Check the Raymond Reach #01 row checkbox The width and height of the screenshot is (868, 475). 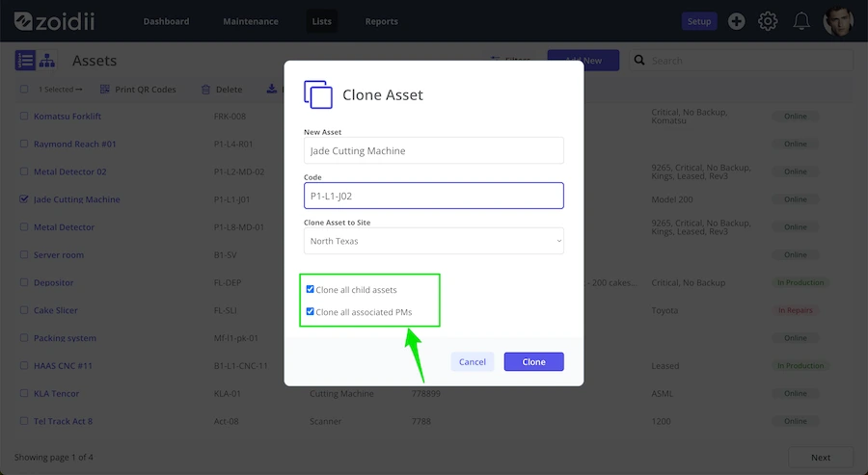24,144
